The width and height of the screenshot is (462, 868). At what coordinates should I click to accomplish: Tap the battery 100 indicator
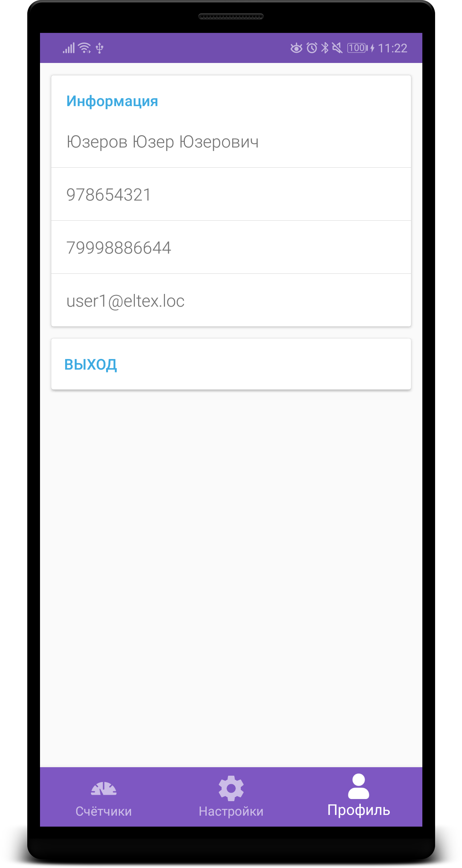pos(358,48)
